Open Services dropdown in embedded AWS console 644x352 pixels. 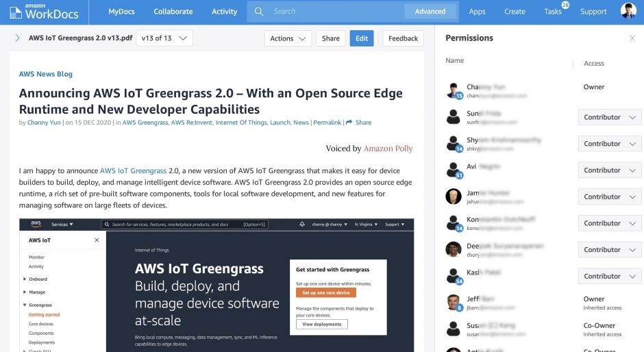pyautogui.click(x=62, y=224)
